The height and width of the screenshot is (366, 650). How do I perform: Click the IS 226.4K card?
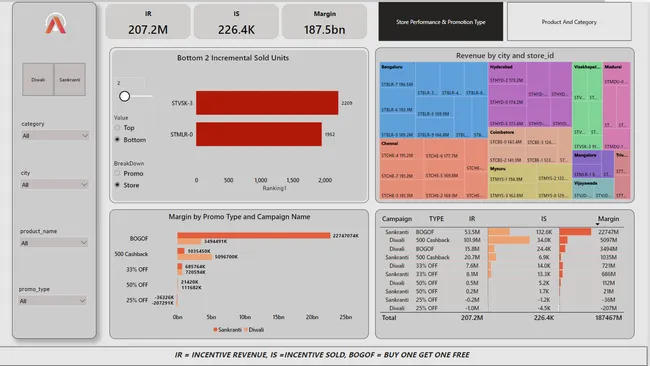pos(236,22)
